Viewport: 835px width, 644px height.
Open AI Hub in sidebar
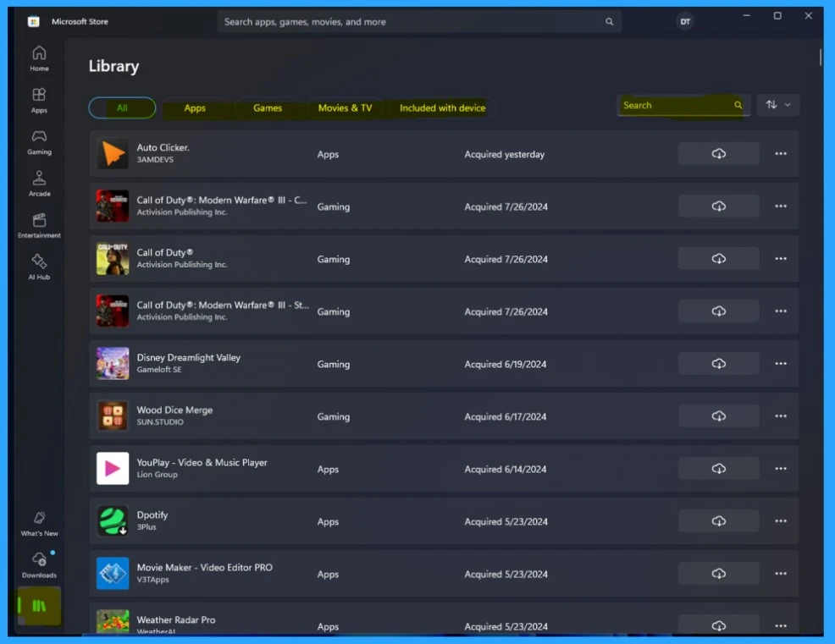click(x=39, y=267)
